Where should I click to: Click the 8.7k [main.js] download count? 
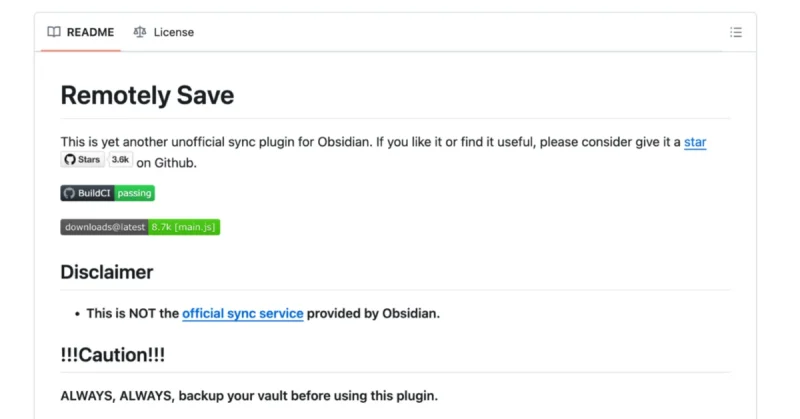point(184,227)
